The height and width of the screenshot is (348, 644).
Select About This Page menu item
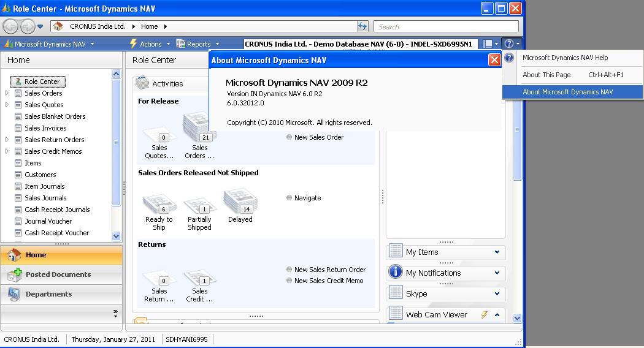[x=572, y=75]
